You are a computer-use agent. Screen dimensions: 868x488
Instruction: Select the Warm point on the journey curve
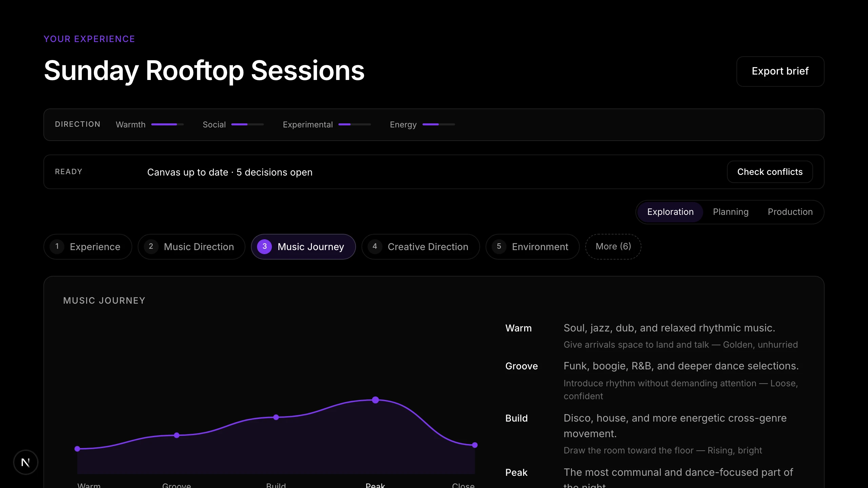(x=77, y=449)
